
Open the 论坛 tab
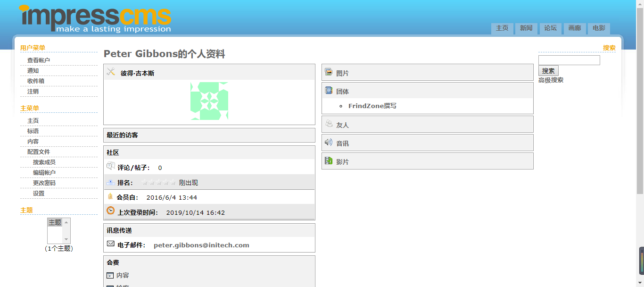point(550,28)
